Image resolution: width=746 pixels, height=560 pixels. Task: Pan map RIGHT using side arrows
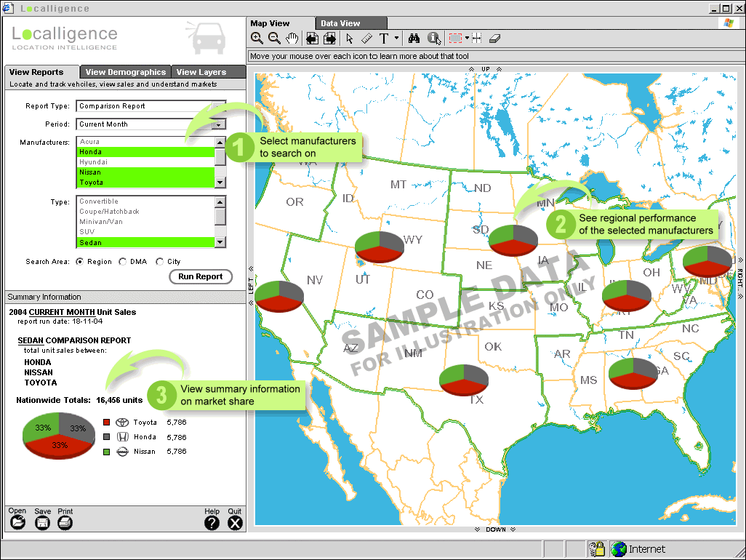point(740,279)
